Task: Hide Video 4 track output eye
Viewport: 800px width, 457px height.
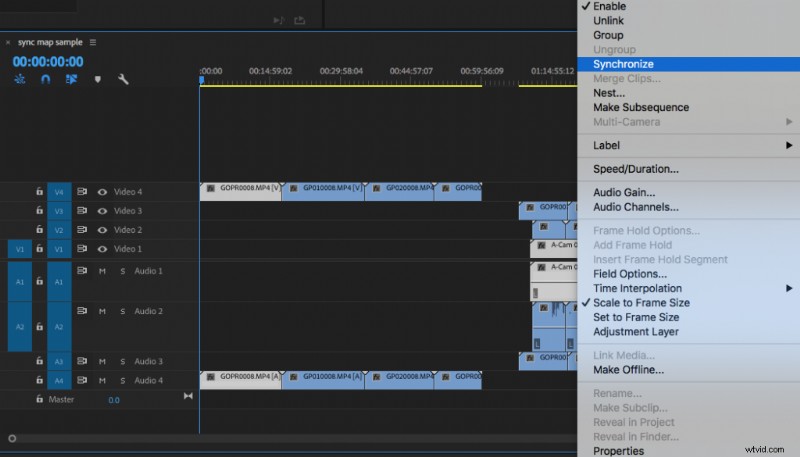Action: point(102,192)
